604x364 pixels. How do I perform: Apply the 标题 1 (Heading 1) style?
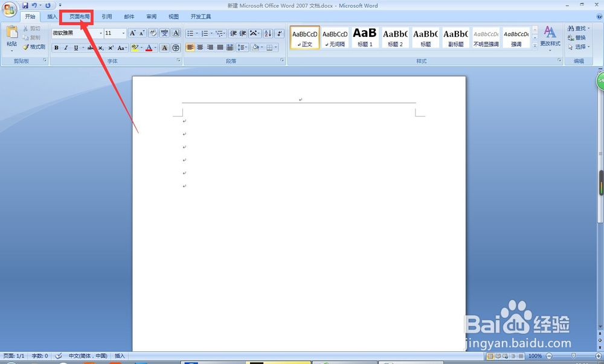coord(365,37)
